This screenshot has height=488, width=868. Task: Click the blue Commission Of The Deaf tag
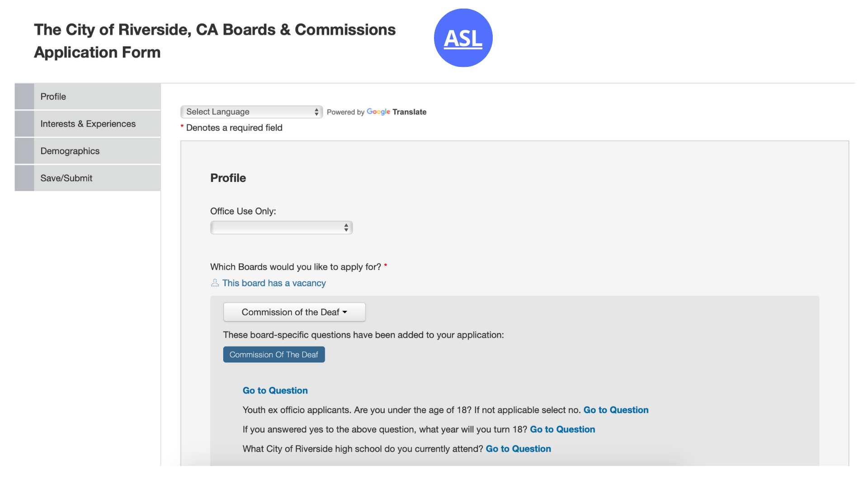click(274, 355)
